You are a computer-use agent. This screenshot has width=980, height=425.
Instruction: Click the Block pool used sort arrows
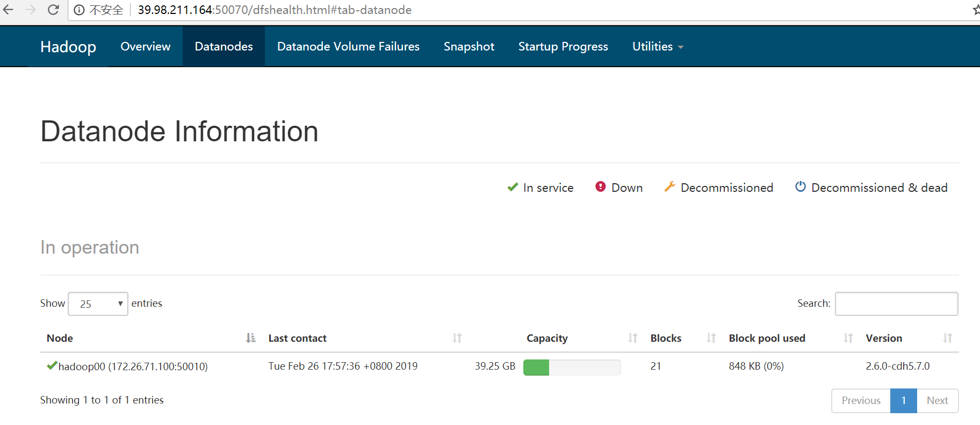[x=848, y=338]
